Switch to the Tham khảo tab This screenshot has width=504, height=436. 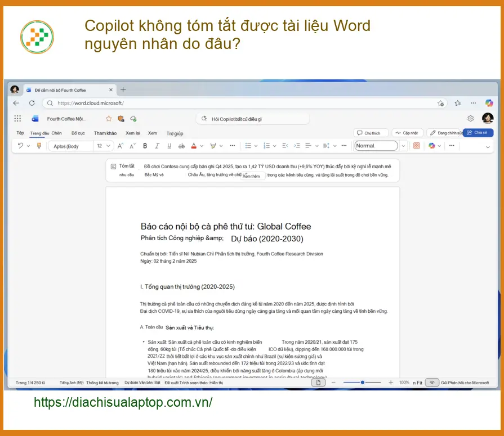point(105,133)
